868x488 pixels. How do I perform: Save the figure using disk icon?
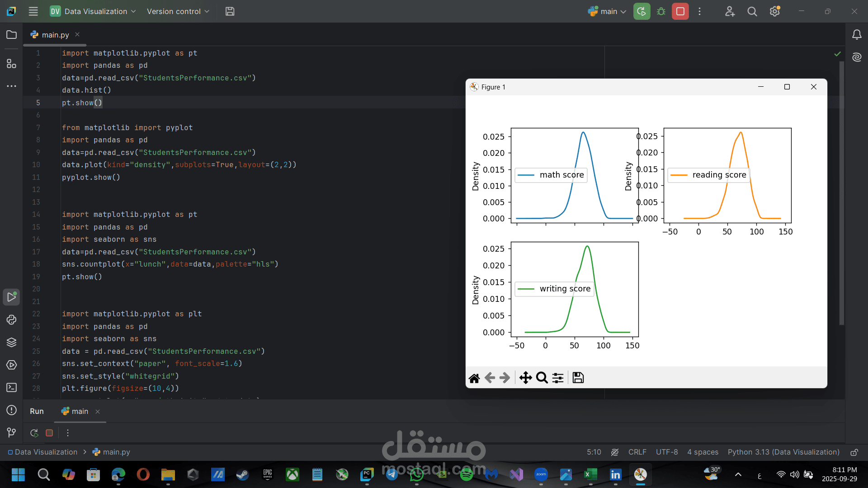[x=578, y=378]
